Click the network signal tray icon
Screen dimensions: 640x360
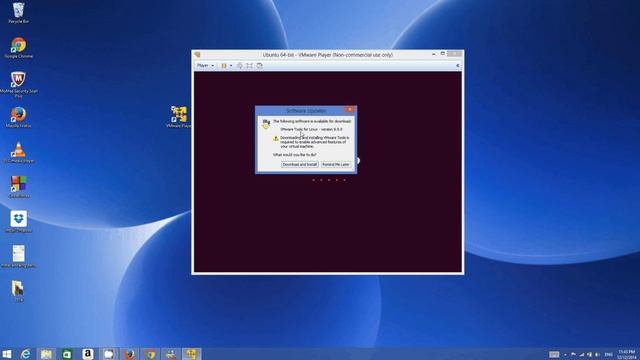(x=582, y=354)
